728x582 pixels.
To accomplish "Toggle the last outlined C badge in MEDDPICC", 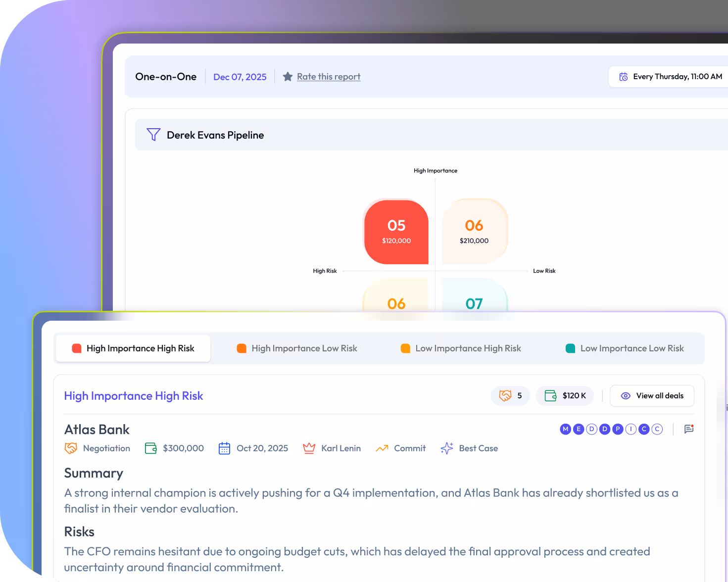I will 657,429.
